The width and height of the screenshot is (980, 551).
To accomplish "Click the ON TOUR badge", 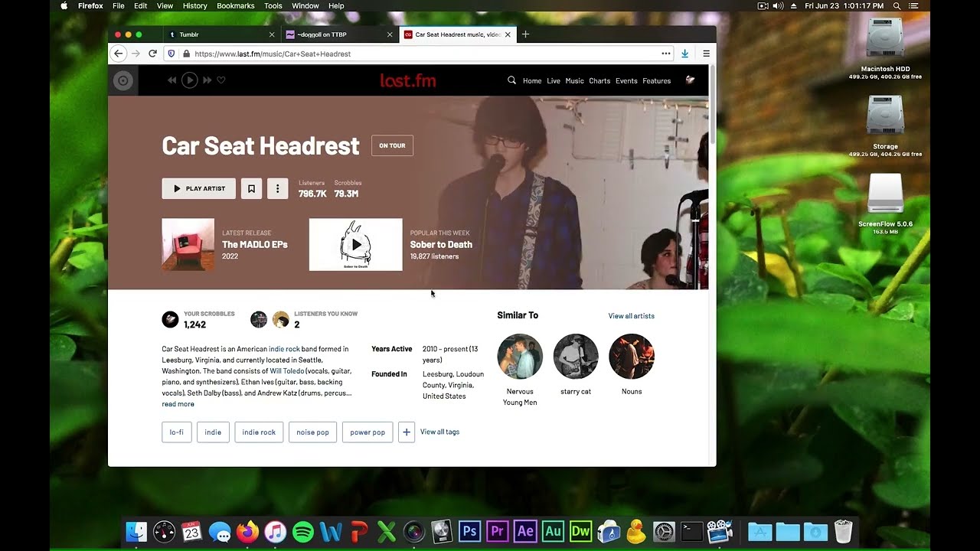I will coord(392,145).
